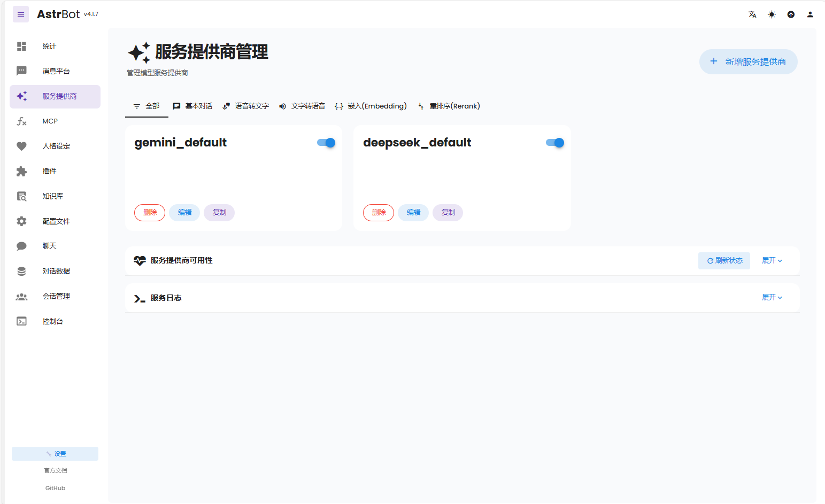Open 对话数据 in the sidebar
The width and height of the screenshot is (825, 504).
tap(56, 271)
